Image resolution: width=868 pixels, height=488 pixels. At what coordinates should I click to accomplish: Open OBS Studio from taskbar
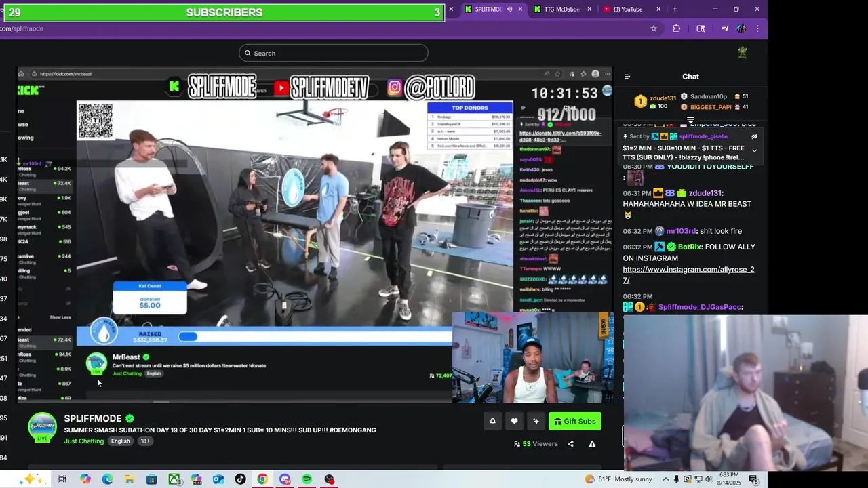point(329,479)
